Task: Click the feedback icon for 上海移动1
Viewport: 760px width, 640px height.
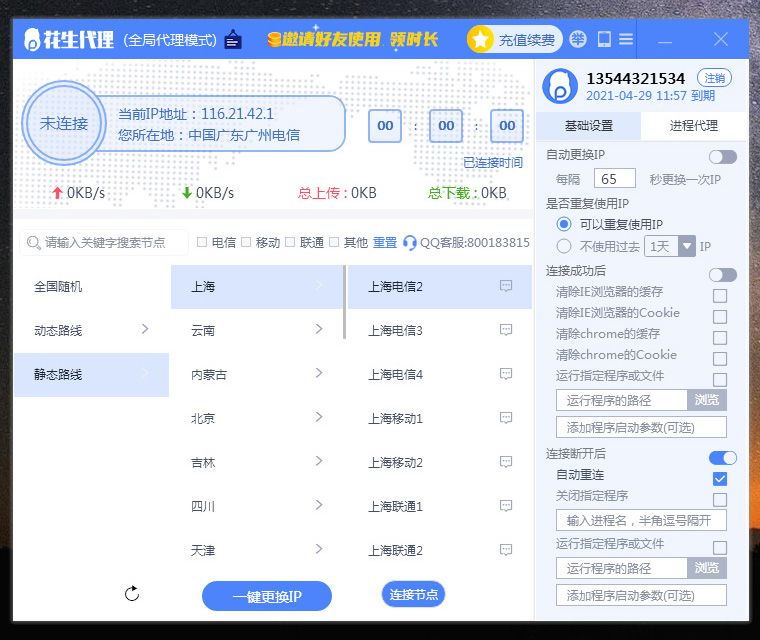Action: (x=506, y=418)
